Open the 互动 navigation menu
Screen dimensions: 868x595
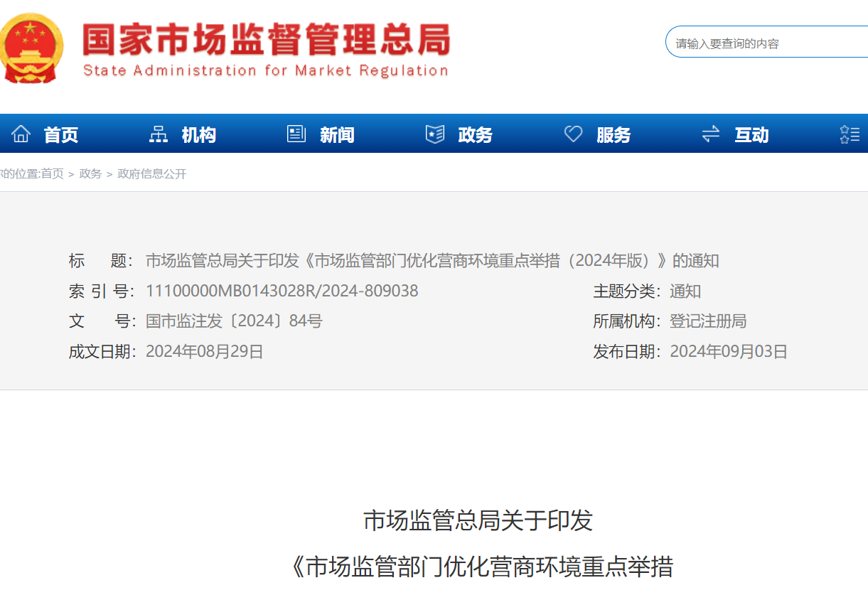click(x=751, y=134)
